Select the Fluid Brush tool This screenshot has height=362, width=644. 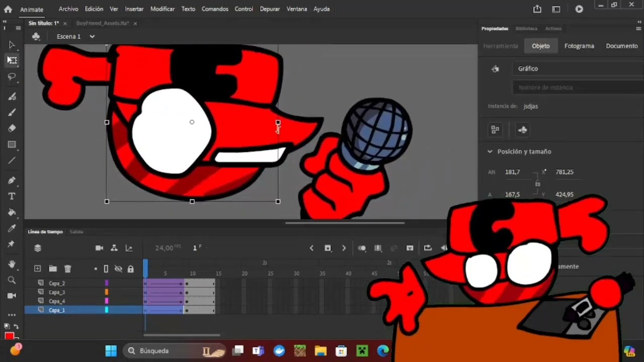[12, 96]
